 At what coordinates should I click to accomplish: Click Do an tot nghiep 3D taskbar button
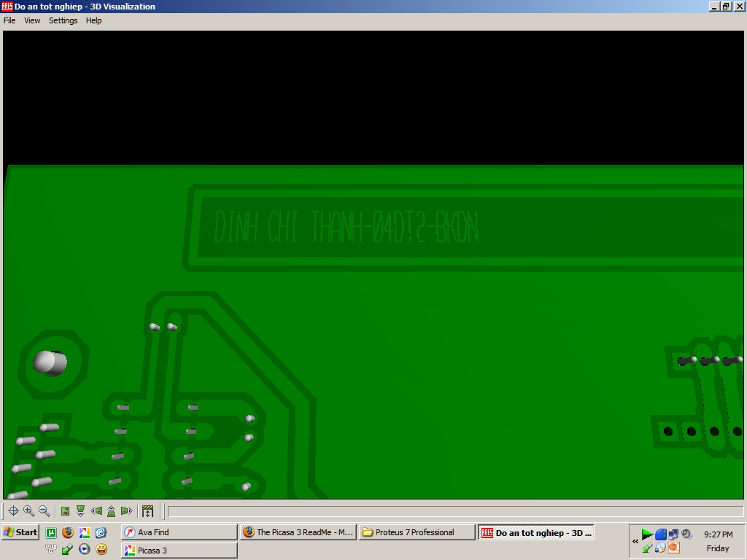pos(536,533)
